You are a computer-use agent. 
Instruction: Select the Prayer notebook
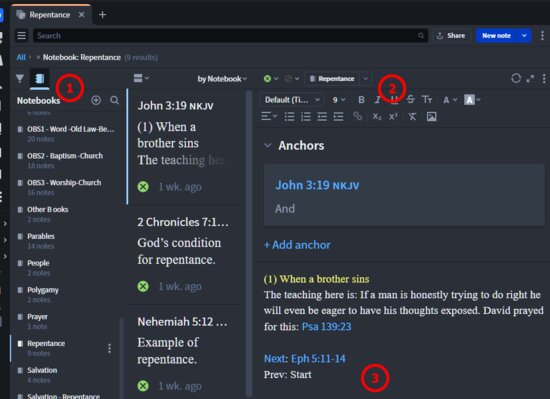67,321
